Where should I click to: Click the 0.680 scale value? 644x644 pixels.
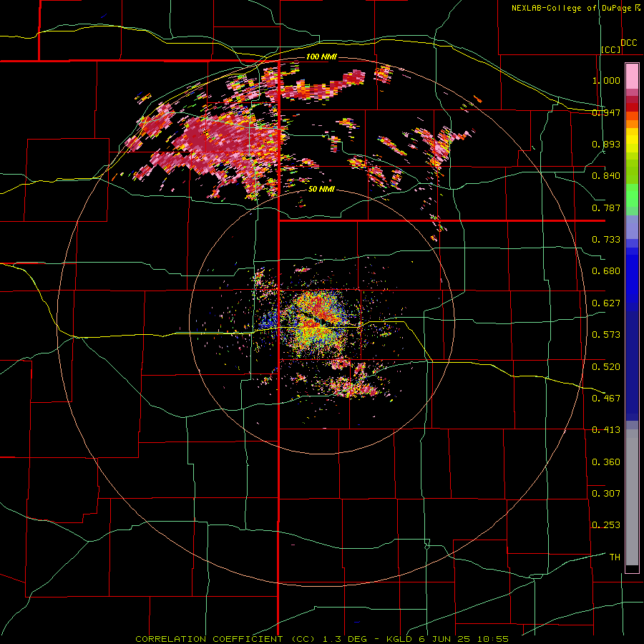pyautogui.click(x=606, y=271)
